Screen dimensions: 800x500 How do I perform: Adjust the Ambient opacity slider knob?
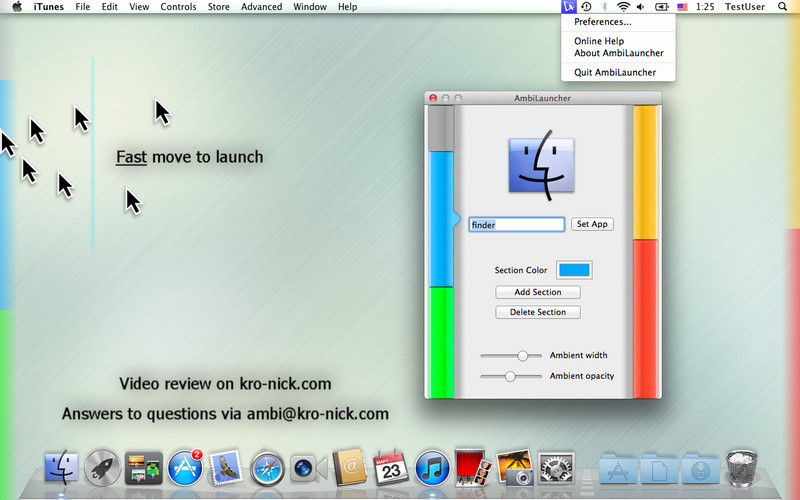pyautogui.click(x=510, y=377)
